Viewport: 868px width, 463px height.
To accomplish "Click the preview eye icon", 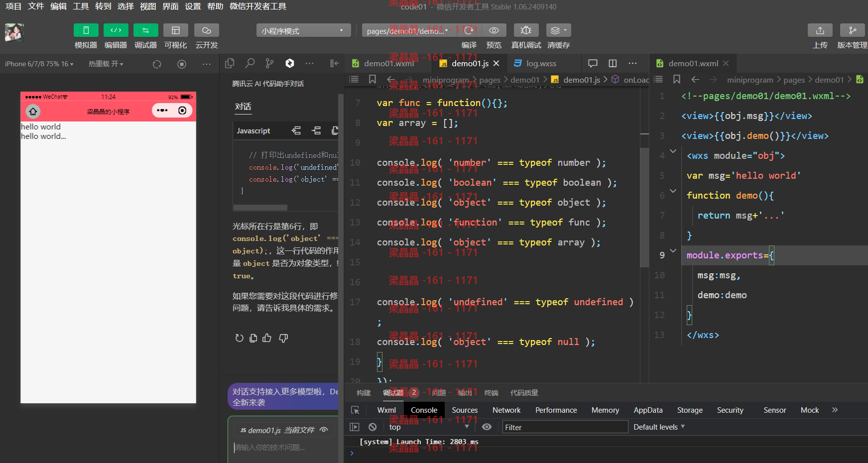I will click(494, 30).
